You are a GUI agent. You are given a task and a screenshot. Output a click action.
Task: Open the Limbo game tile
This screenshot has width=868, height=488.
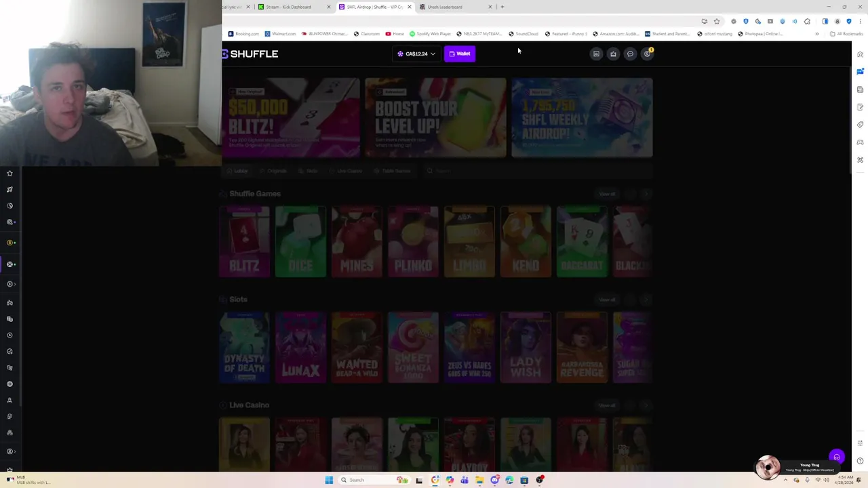tap(469, 242)
